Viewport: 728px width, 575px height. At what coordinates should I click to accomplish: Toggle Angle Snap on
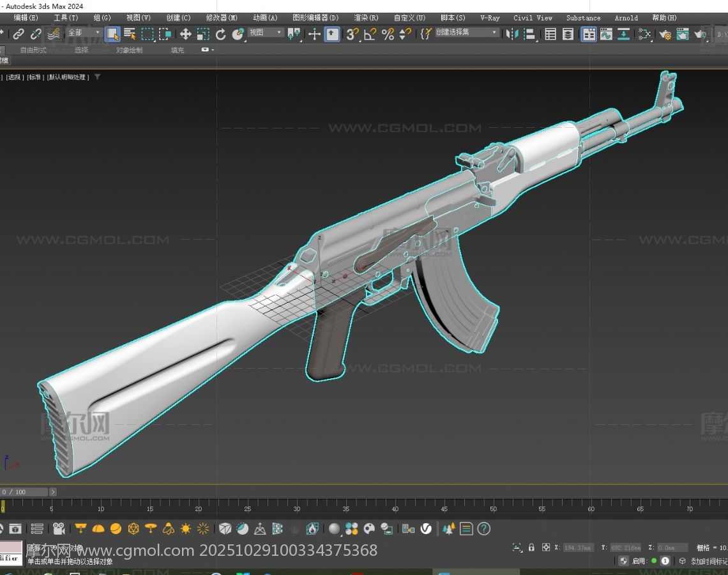coord(370,34)
